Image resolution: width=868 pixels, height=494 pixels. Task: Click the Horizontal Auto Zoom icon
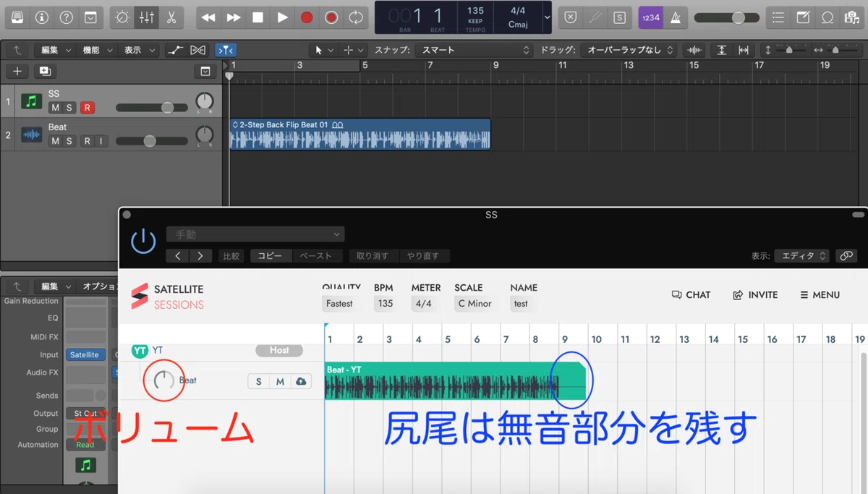click(x=743, y=50)
